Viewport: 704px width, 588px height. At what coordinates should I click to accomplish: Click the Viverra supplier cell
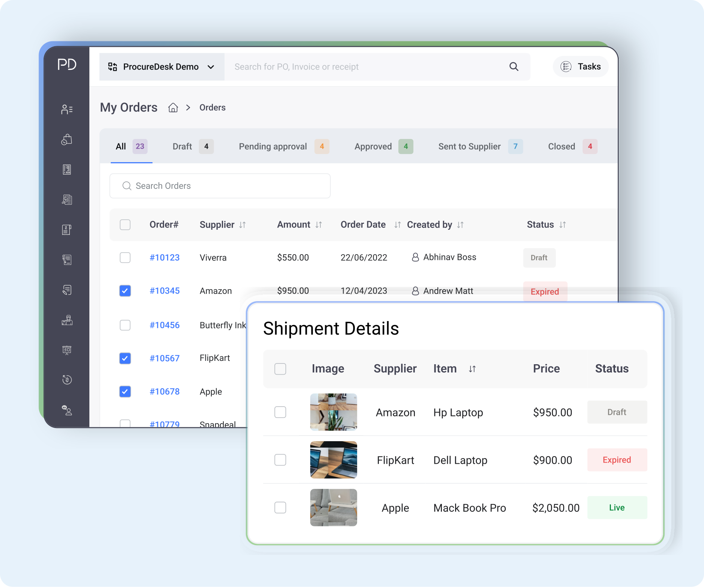213,258
